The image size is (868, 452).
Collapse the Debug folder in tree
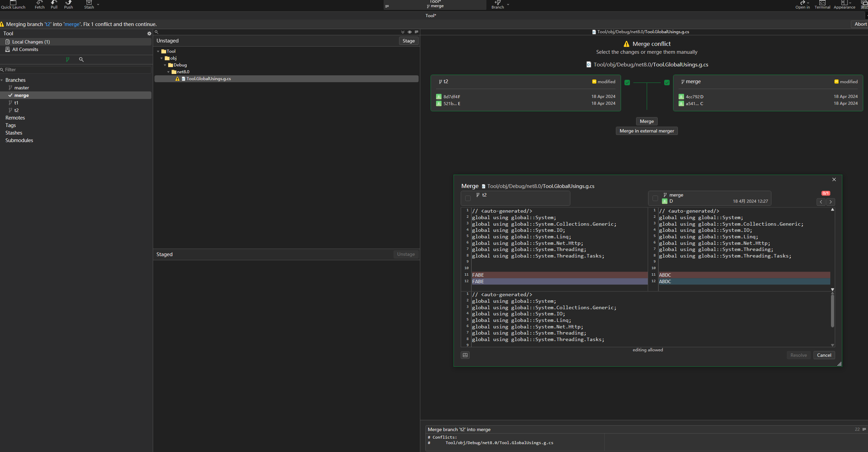click(x=165, y=65)
